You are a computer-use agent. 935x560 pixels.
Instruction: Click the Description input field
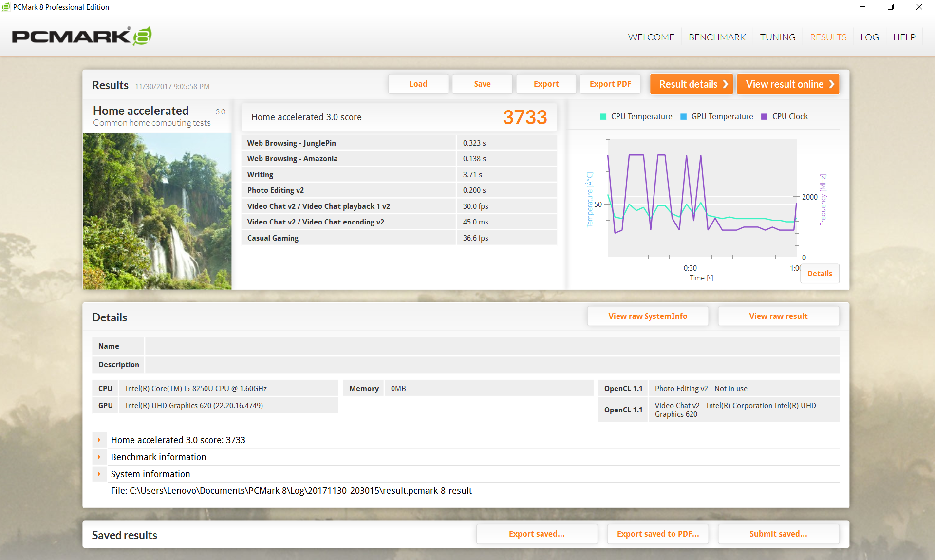point(492,365)
